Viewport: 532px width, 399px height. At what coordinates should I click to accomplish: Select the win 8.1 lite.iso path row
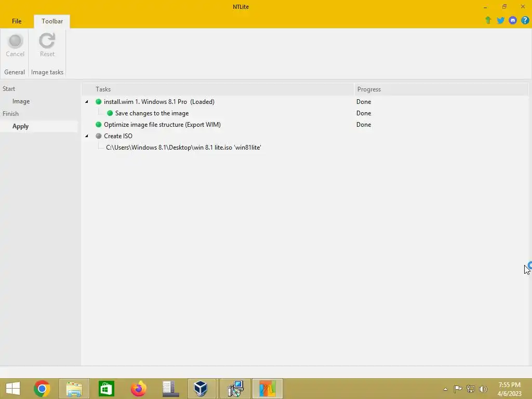[305, 148]
